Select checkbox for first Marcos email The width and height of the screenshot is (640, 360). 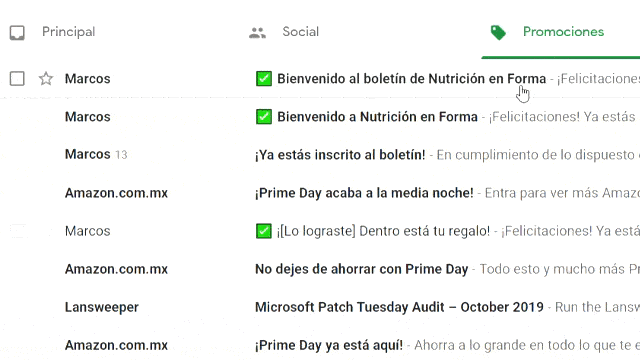click(17, 78)
